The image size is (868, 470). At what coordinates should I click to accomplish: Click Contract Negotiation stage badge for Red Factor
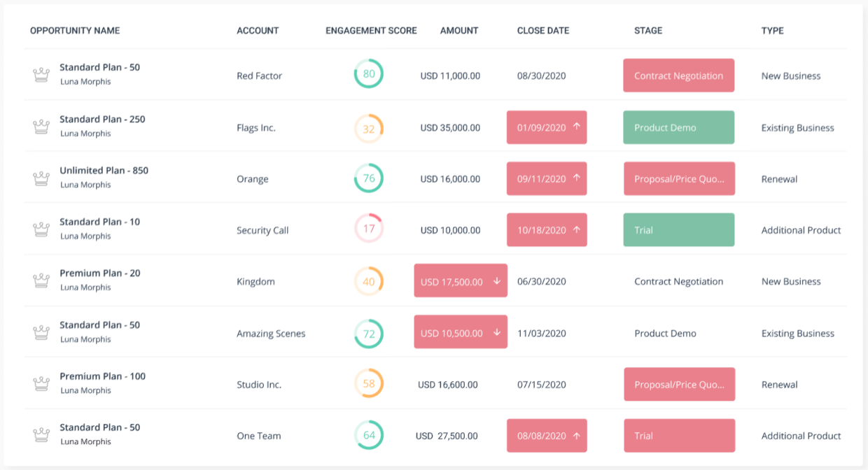point(678,76)
